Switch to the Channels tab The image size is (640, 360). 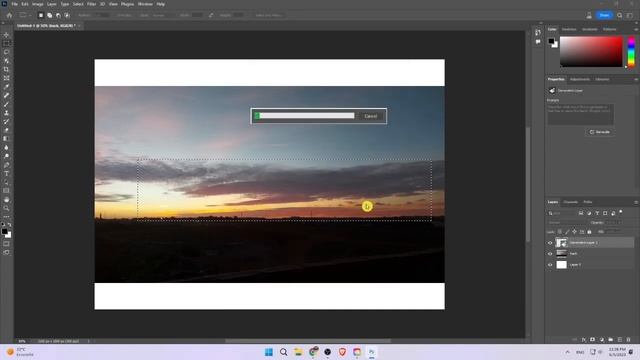[570, 202]
